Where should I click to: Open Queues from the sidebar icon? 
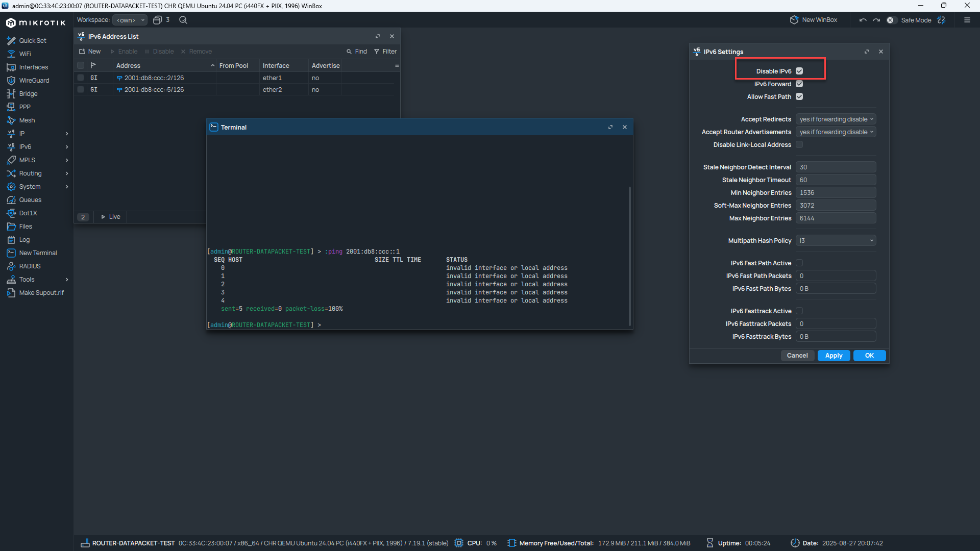(x=11, y=200)
